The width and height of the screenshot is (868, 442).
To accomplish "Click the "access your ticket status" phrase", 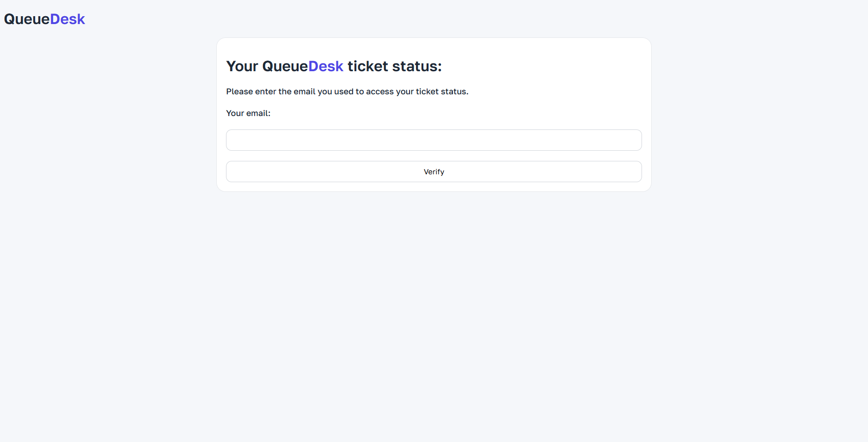I will pyautogui.click(x=416, y=92).
